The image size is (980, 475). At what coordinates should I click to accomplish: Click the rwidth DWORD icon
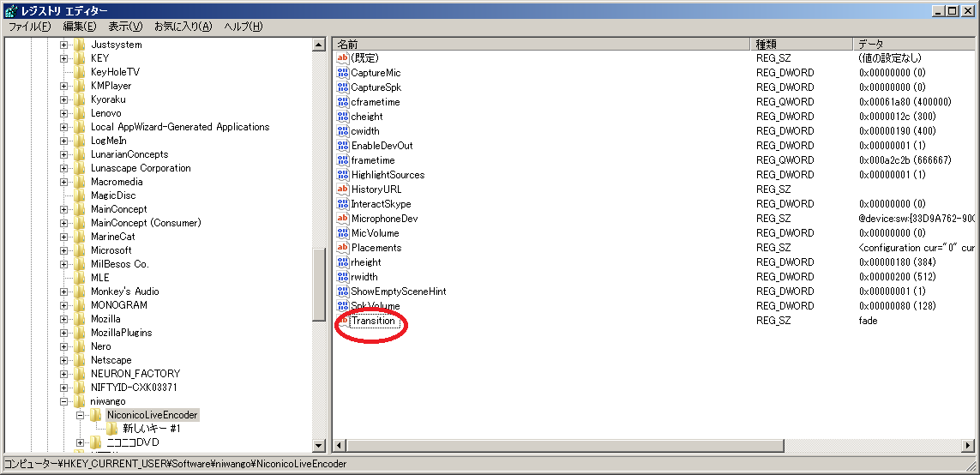pos(342,277)
